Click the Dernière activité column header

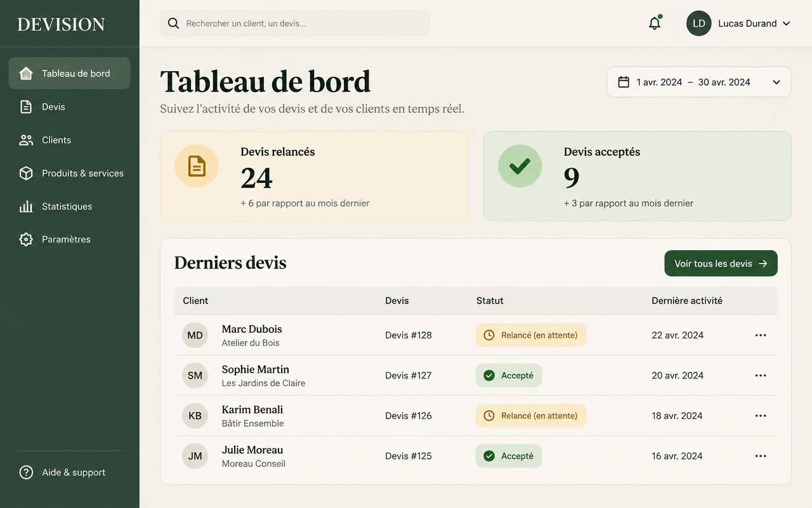tap(687, 300)
